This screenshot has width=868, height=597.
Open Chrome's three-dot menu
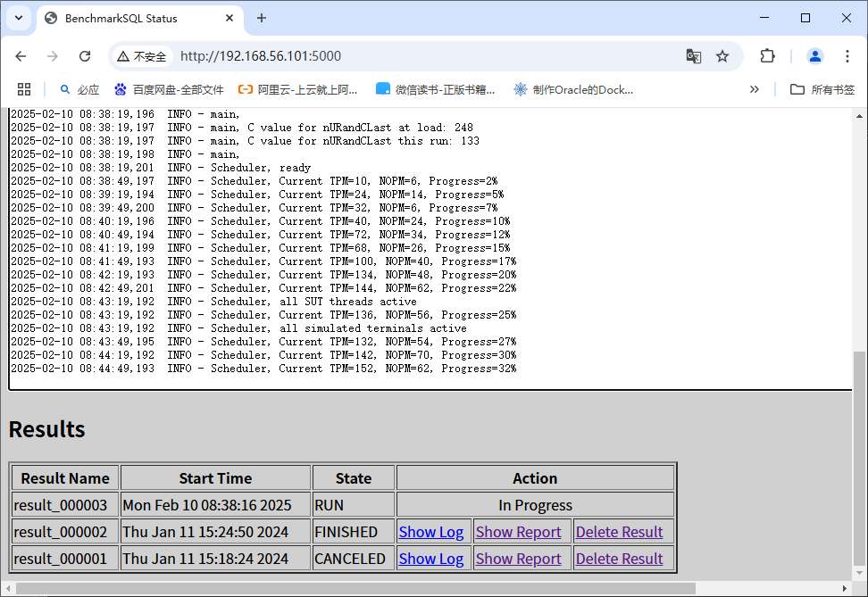click(847, 55)
